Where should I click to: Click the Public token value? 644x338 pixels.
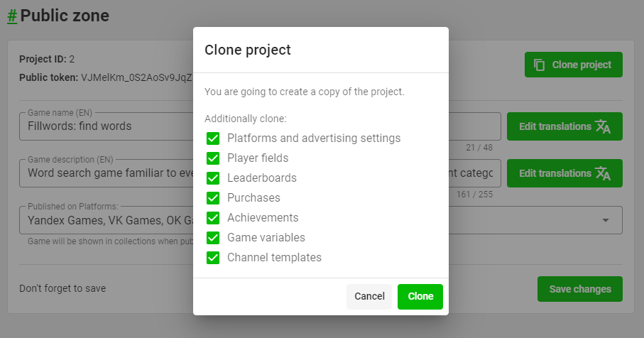point(135,77)
